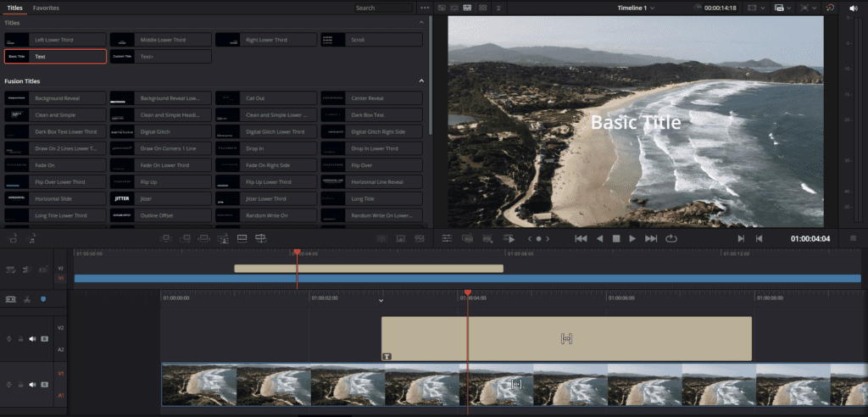Set the In point marker icon
This screenshot has height=417, width=868.
[741, 239]
